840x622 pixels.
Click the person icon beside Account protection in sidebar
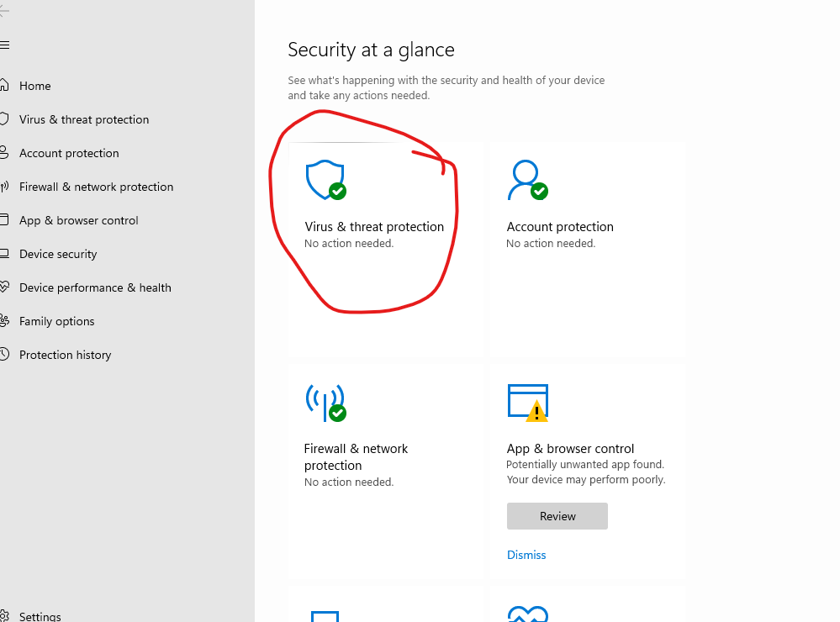coord(4,153)
